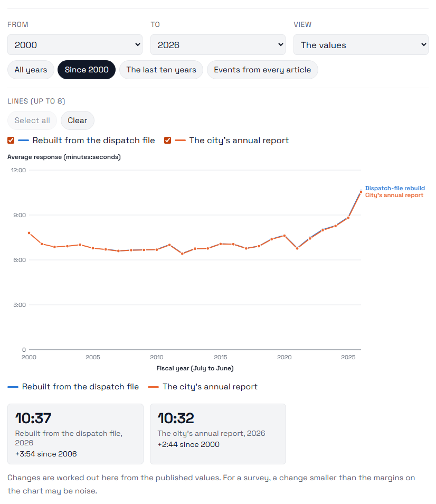
Task: Open the TO year dropdown
Action: 218,45
